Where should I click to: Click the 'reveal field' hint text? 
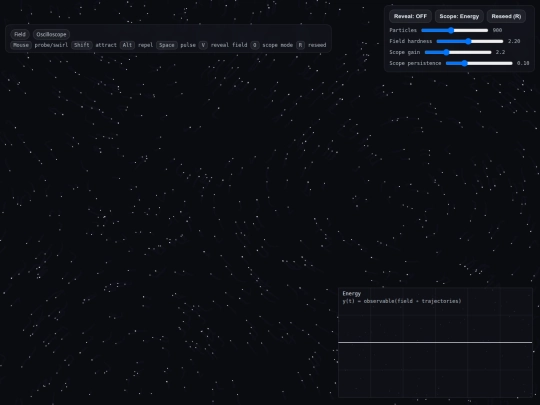click(x=229, y=45)
